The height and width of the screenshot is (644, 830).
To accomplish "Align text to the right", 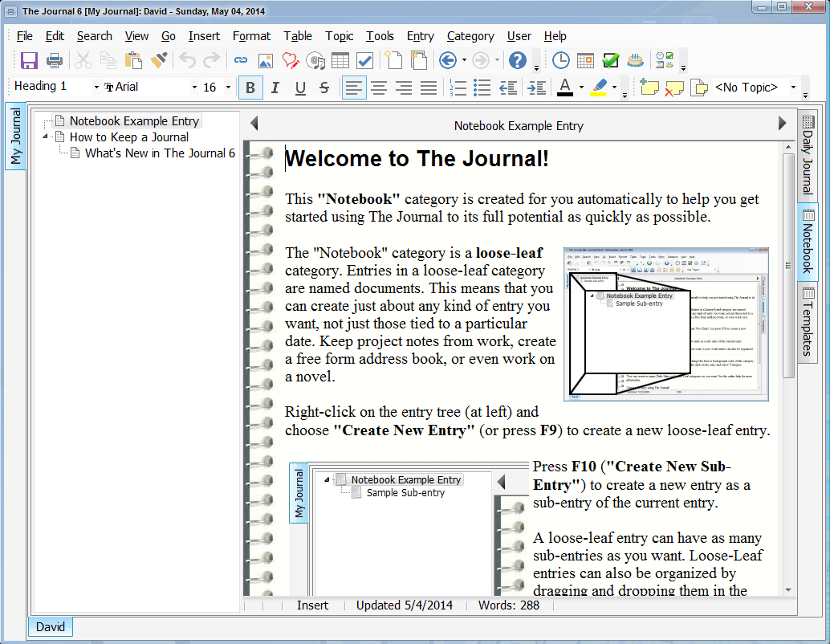I will pyautogui.click(x=404, y=88).
